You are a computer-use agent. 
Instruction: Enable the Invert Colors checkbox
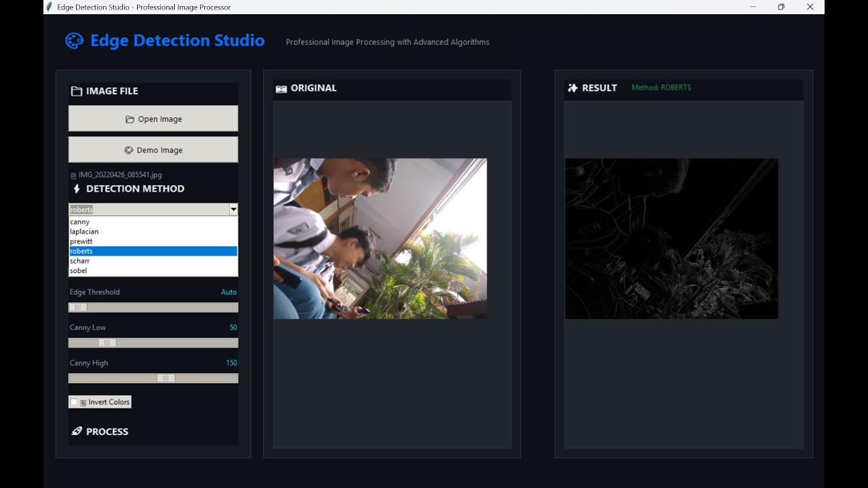(x=74, y=402)
